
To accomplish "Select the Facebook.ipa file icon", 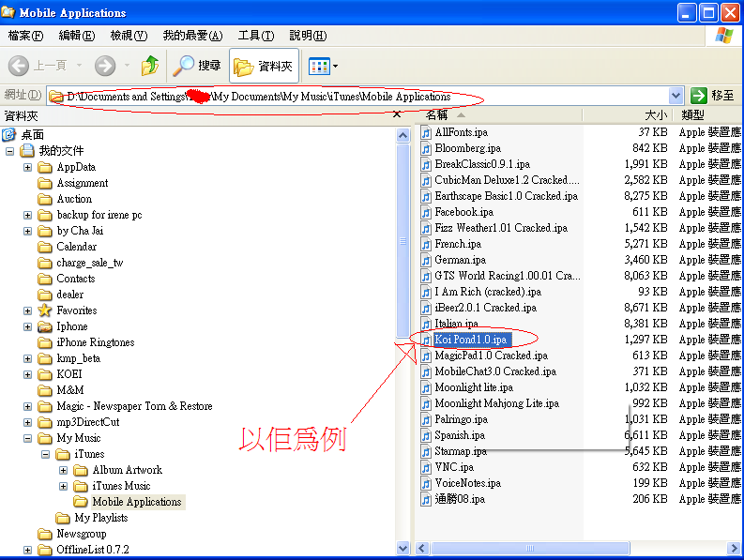I will pos(426,212).
